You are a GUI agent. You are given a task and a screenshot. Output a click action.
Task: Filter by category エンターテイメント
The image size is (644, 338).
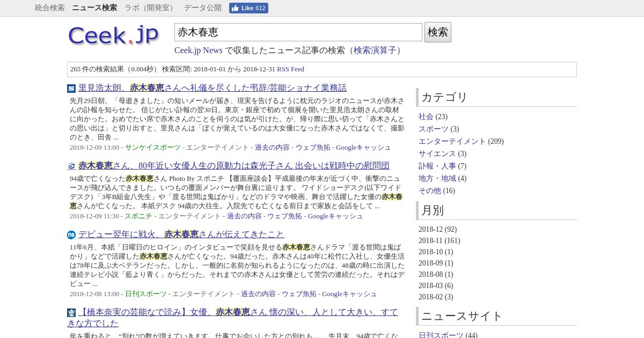(x=452, y=141)
